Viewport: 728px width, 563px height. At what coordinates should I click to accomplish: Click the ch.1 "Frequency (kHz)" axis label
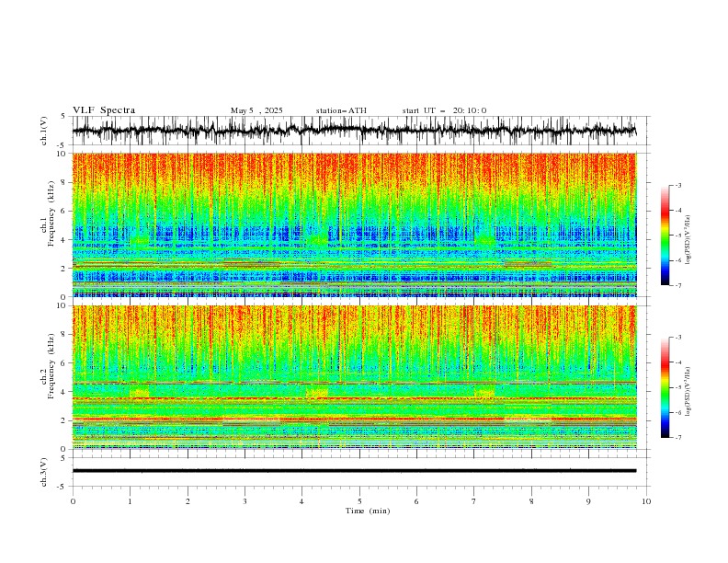[x=51, y=214]
